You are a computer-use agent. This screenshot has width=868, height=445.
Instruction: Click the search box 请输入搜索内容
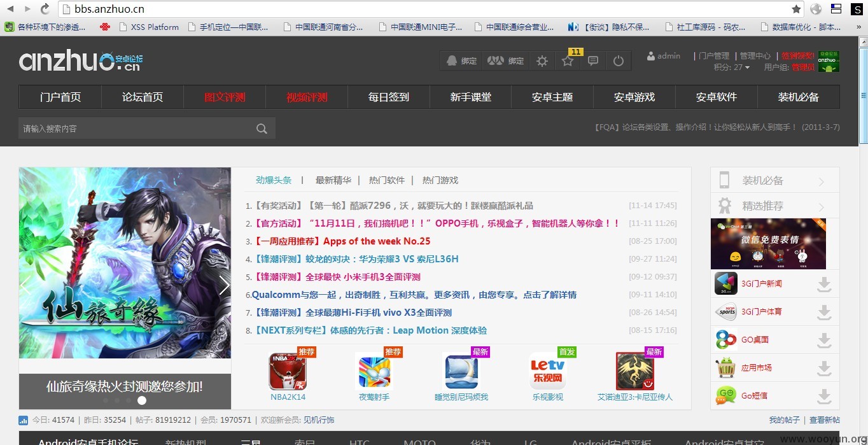pos(134,129)
